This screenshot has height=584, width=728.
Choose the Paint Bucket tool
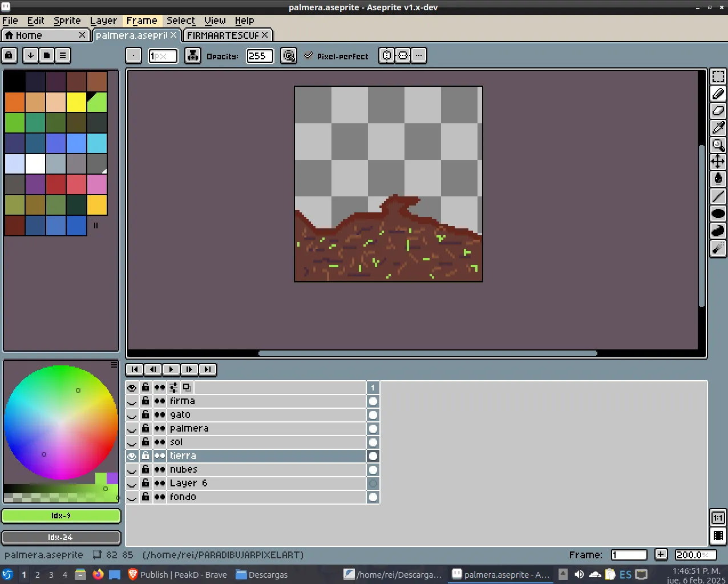click(718, 179)
